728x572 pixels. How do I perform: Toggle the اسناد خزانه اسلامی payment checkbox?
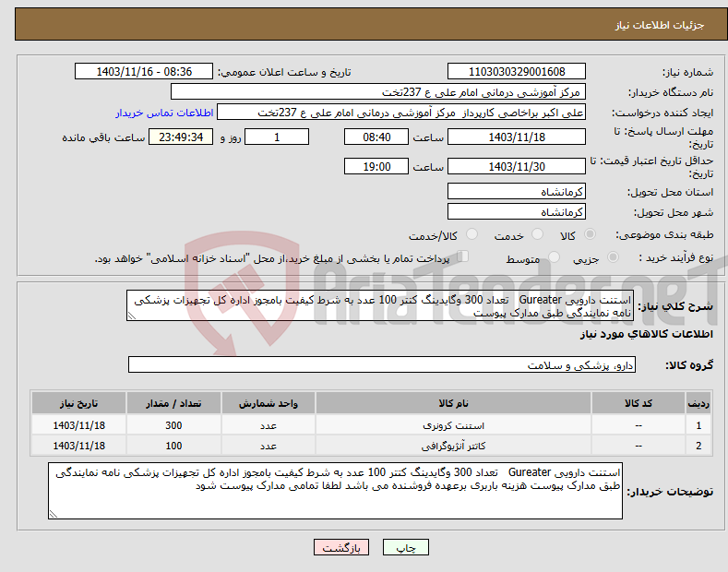pos(463,256)
